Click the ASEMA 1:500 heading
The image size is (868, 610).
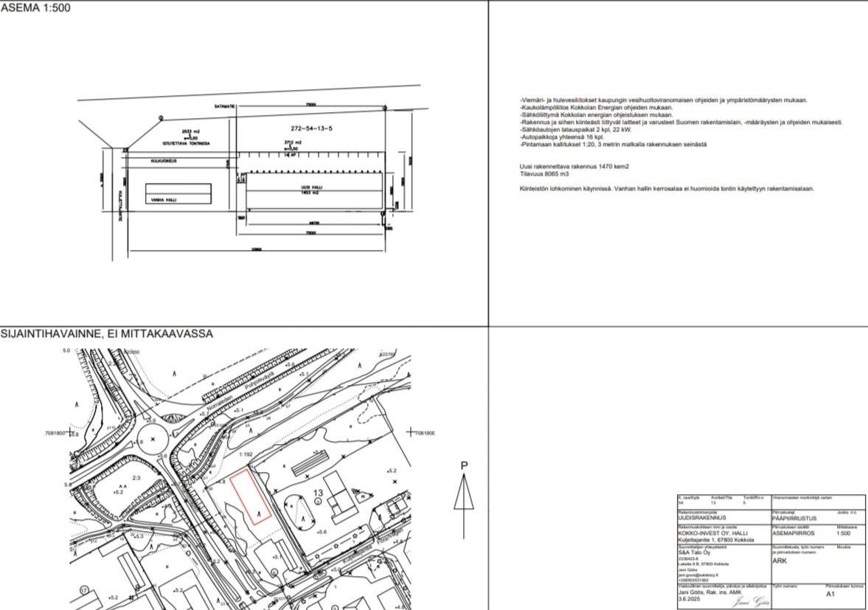pyautogui.click(x=35, y=8)
